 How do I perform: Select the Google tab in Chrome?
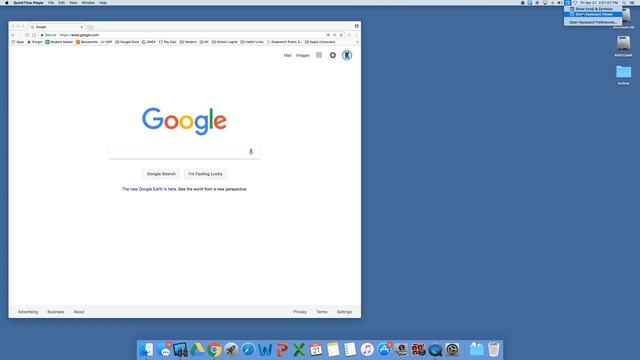tap(57, 27)
